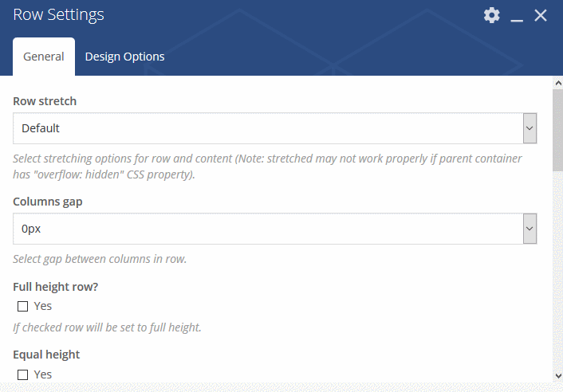The height and width of the screenshot is (392, 563).
Task: Click the Columns gap dropdown arrow
Action: (x=530, y=229)
